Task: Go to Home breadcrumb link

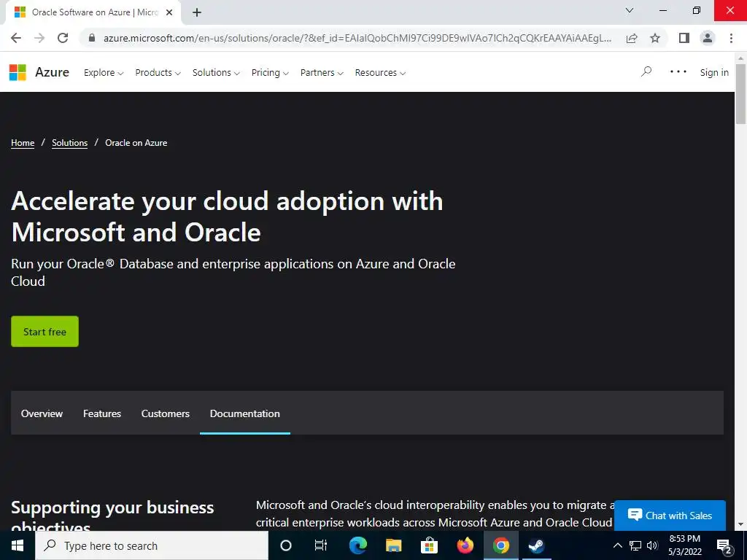Action: tap(23, 143)
